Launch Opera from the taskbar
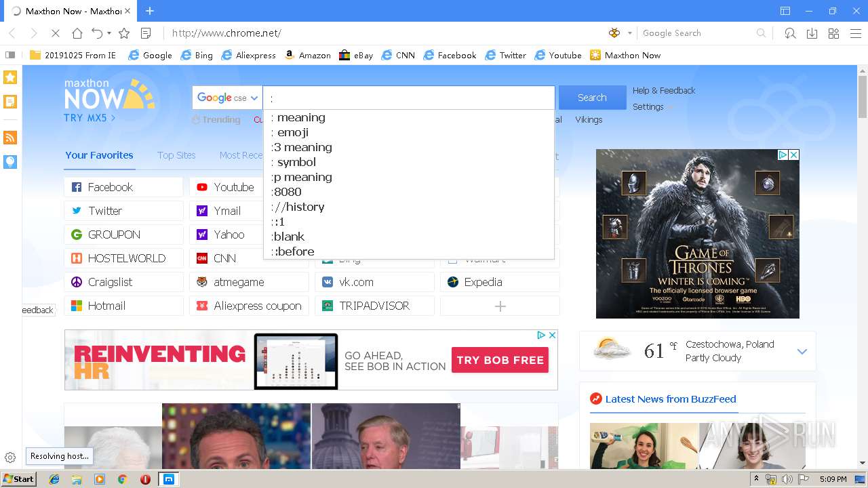Viewport: 868px width, 488px height. [x=145, y=479]
